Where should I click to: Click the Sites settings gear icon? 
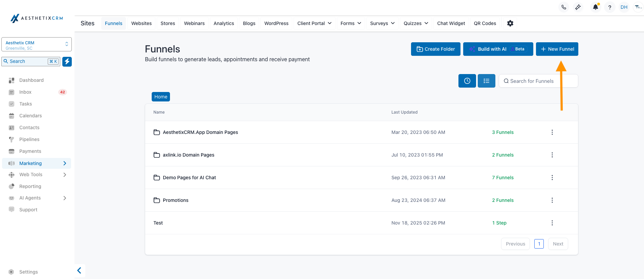pyautogui.click(x=510, y=23)
